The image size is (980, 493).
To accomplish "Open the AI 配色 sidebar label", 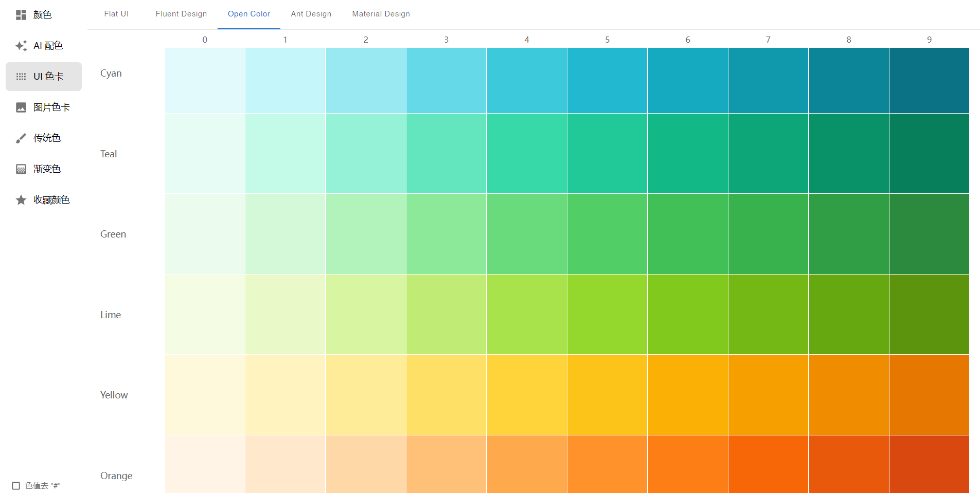I will click(48, 46).
